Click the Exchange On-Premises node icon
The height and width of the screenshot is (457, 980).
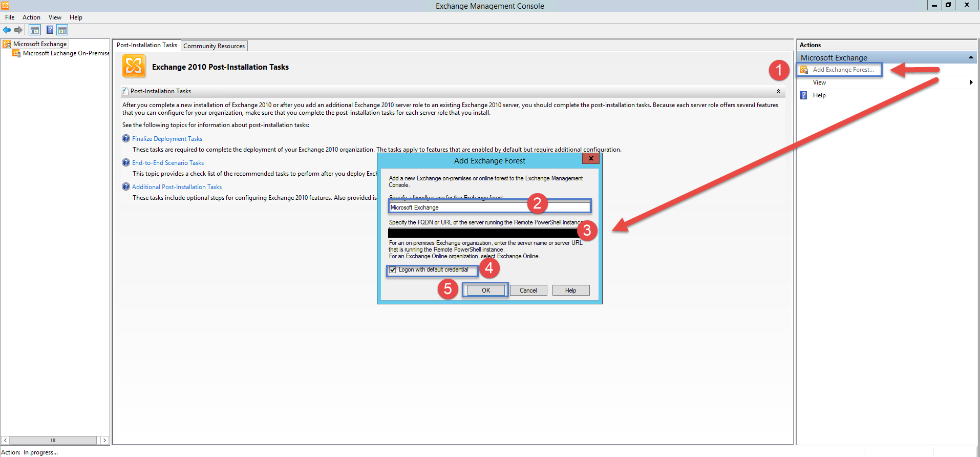(x=16, y=53)
